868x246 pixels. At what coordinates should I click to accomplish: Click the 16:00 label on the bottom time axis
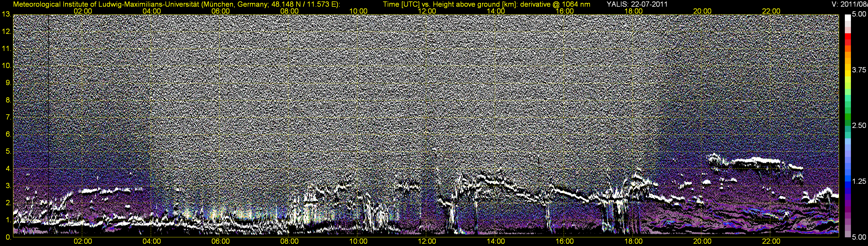tap(565, 242)
